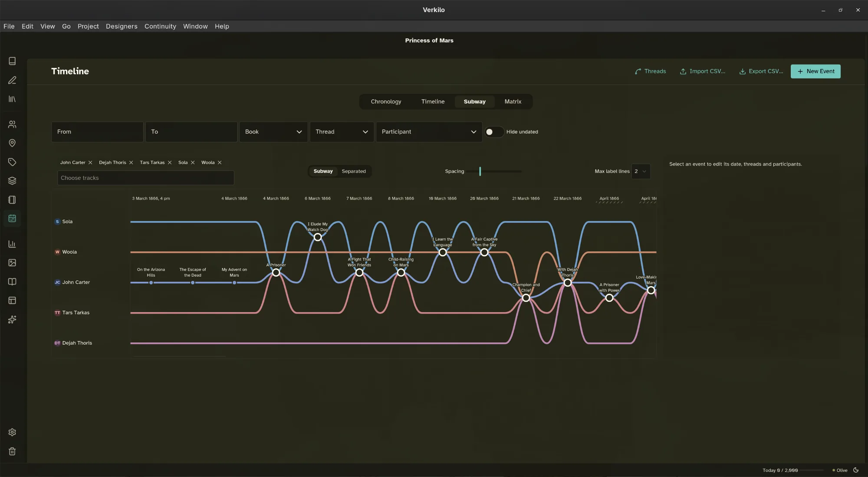This screenshot has width=868, height=477.
Task: Open the Thread filter dropdown
Action: click(342, 132)
